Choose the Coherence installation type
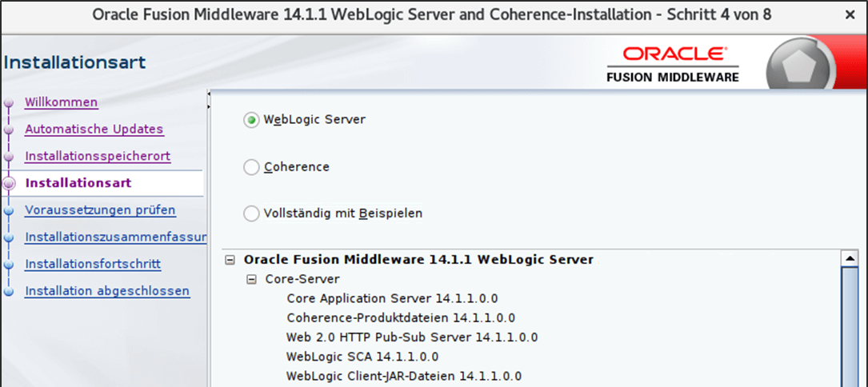This screenshot has width=868, height=387. (251, 167)
